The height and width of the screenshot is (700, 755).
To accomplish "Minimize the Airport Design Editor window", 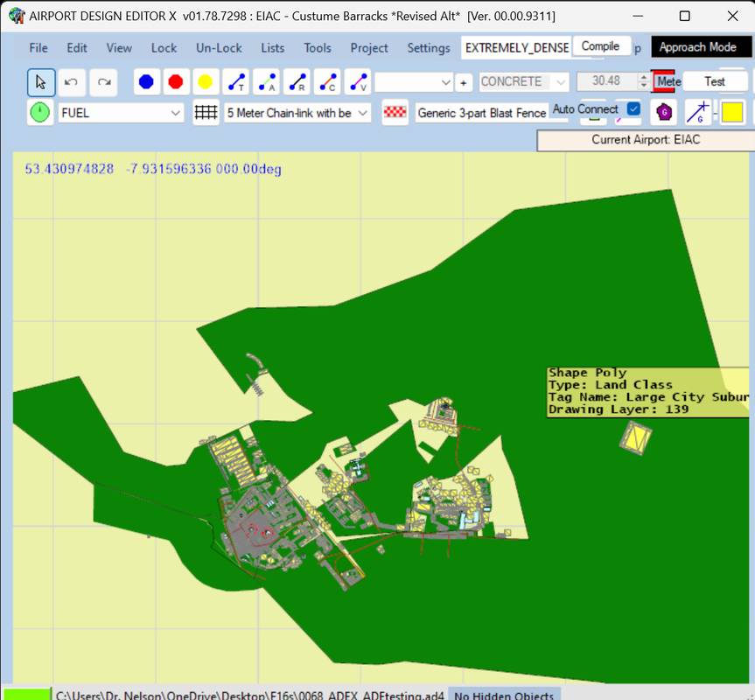I will tap(638, 16).
